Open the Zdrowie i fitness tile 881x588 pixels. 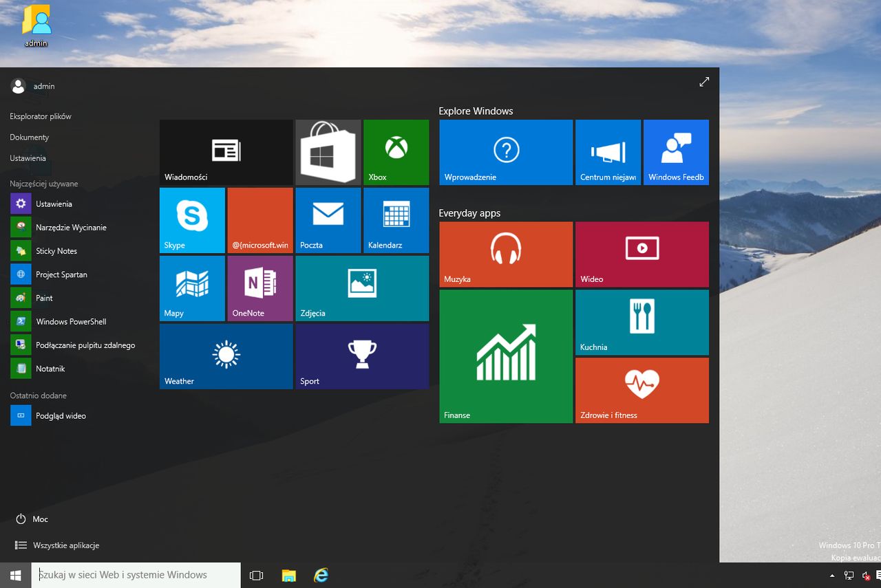coord(642,391)
